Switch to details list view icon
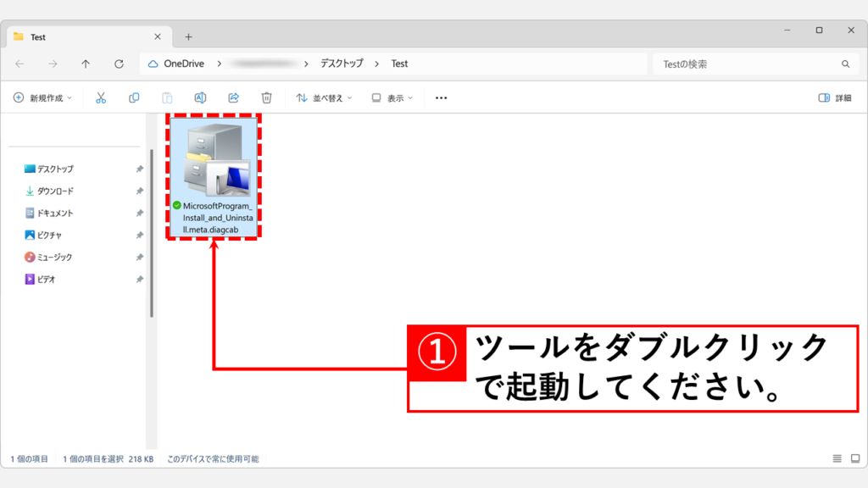Image resolution: width=868 pixels, height=488 pixels. pyautogui.click(x=837, y=458)
